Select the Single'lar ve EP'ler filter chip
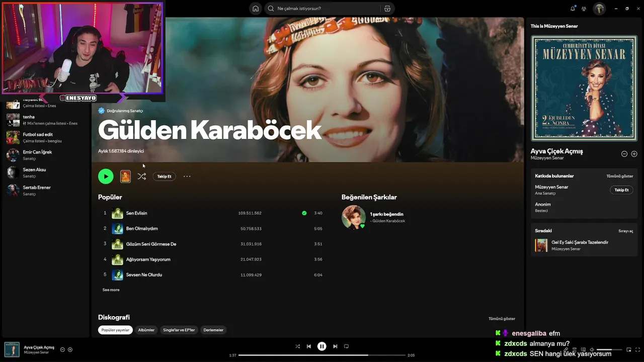 click(179, 330)
